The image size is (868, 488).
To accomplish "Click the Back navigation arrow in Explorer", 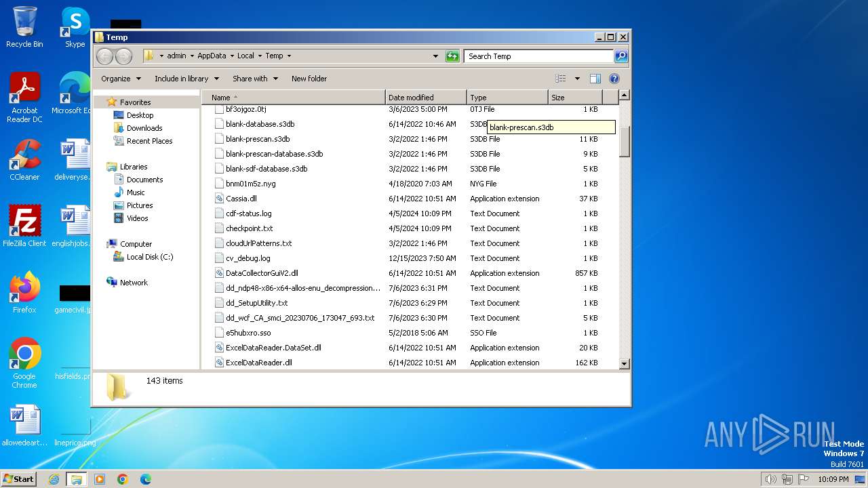I will 104,56.
